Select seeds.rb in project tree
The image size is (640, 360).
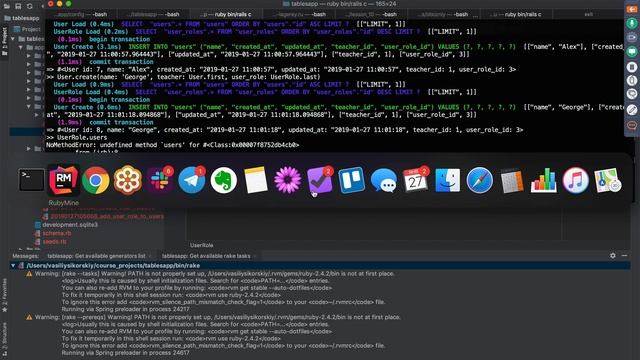50,242
